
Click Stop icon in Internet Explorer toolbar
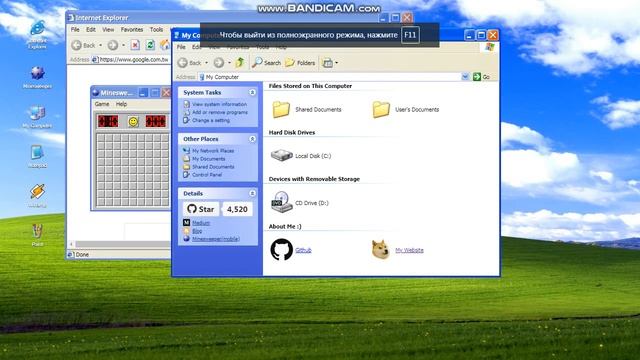click(135, 45)
